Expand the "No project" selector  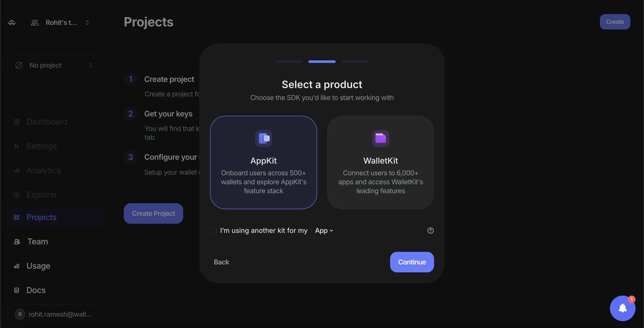pyautogui.click(x=55, y=65)
